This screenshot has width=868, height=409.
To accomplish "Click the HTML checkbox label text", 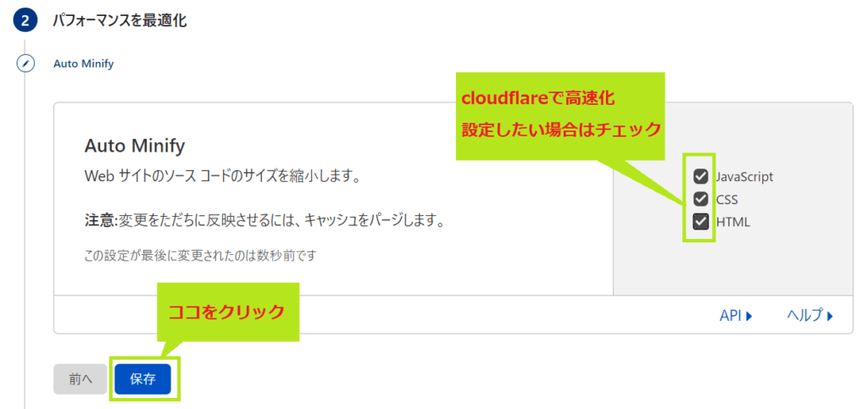I will (x=732, y=222).
